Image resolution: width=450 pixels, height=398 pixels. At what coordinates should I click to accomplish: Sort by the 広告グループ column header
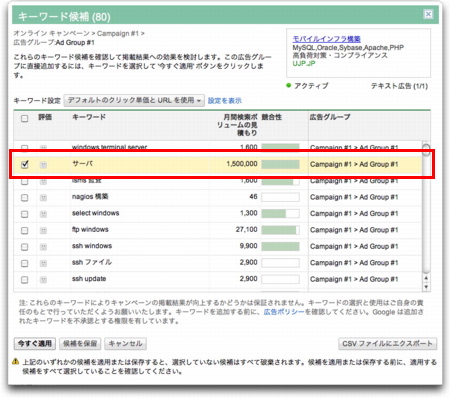tap(330, 117)
